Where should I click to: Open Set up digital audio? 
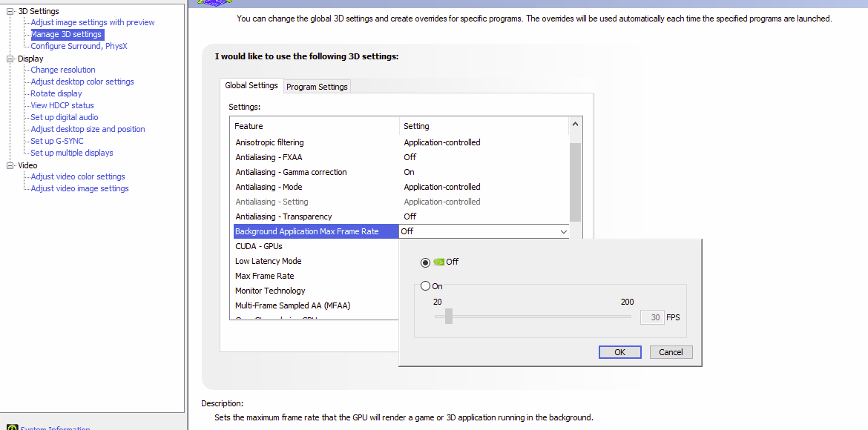point(65,117)
